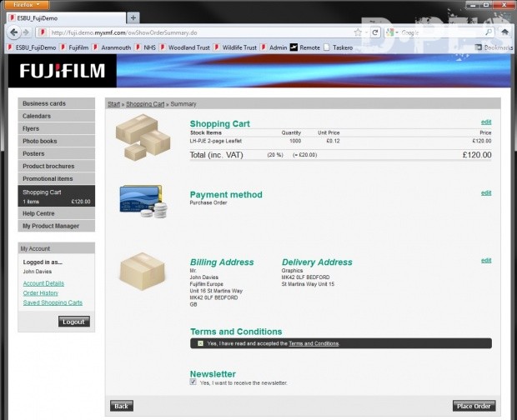Click the Purchase Order payment text
This screenshot has height=420, width=517.
point(208,203)
